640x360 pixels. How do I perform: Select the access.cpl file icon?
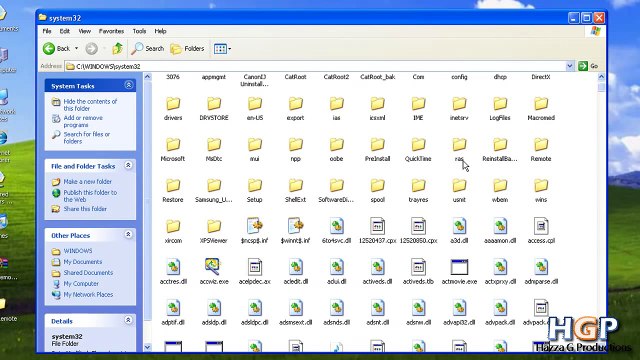tap(541, 226)
